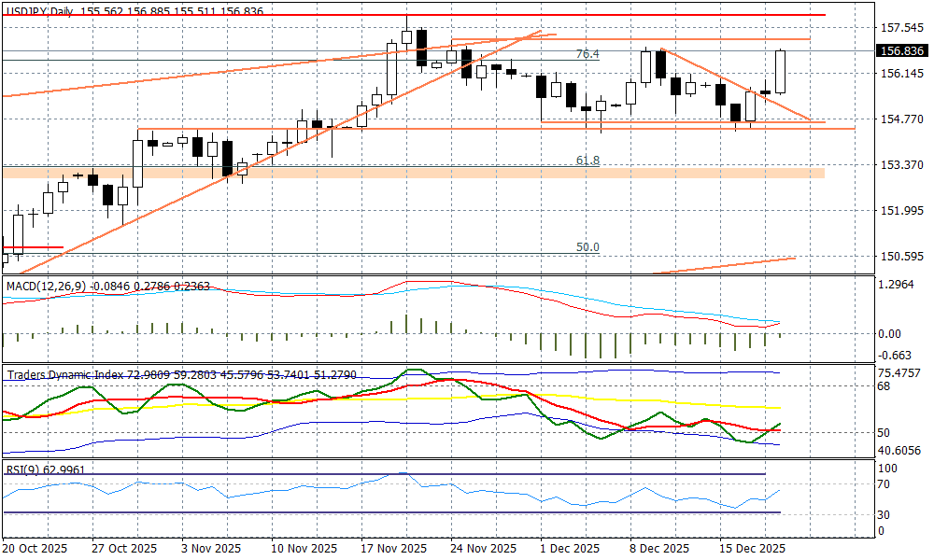Click the RSI(9) indicator label
This screenshot has height=560, width=934.
pyautogui.click(x=23, y=469)
